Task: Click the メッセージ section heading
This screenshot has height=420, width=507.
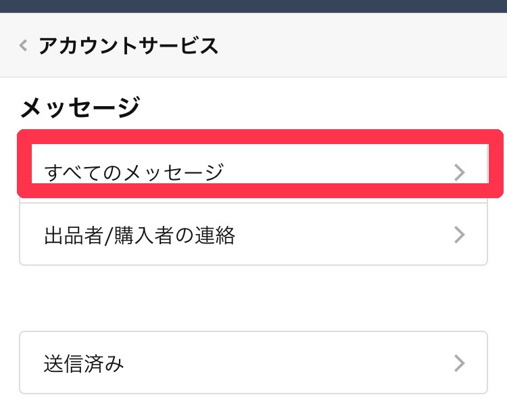Action: point(80,107)
